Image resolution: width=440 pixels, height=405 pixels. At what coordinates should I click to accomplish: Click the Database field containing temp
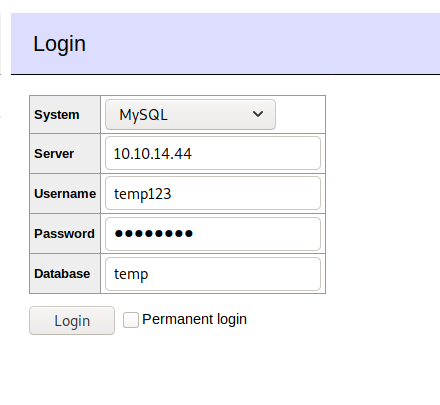(x=213, y=274)
